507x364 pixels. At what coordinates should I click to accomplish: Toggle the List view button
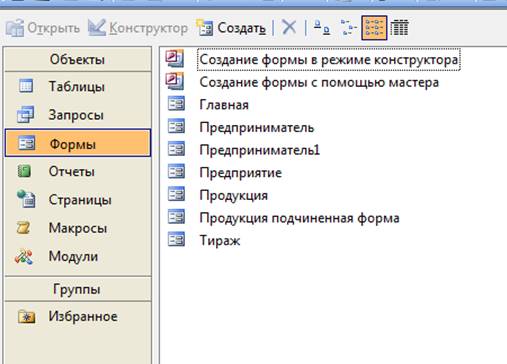[374, 28]
